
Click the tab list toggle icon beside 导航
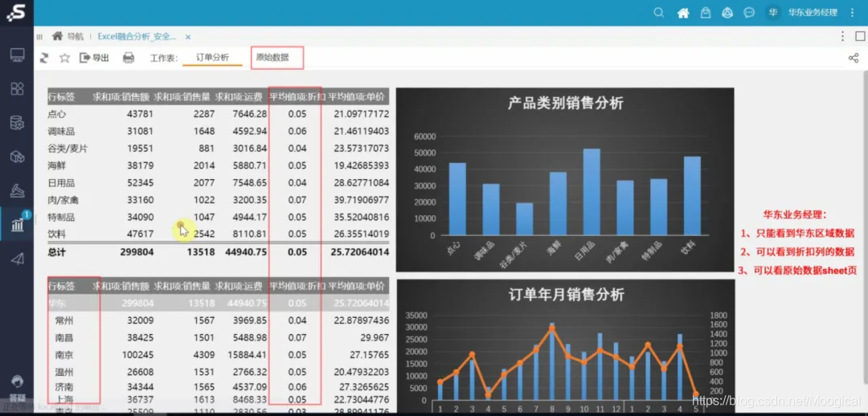(40, 37)
